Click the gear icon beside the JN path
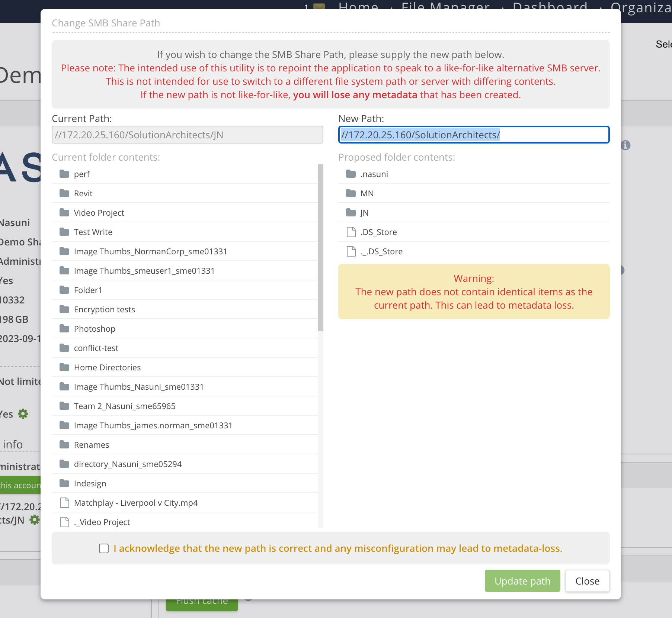This screenshot has width=672, height=618. pos(35,520)
